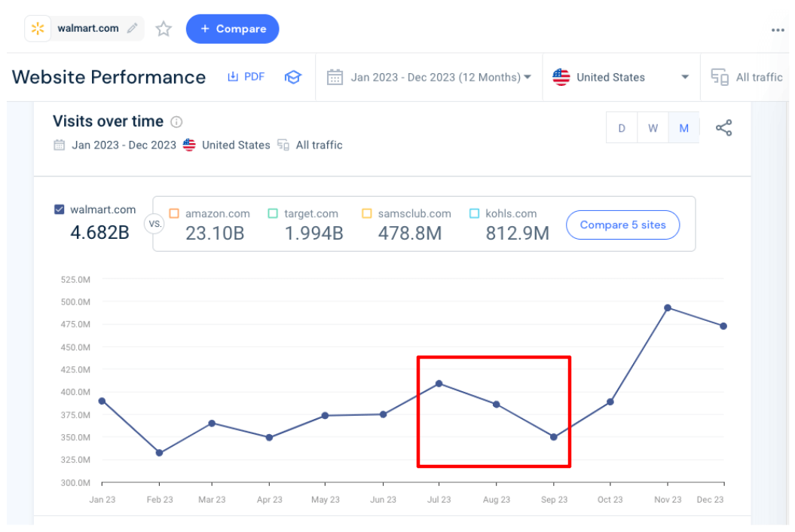795x532 pixels.
Task: Click the Jul 23 data point
Action: pos(439,384)
